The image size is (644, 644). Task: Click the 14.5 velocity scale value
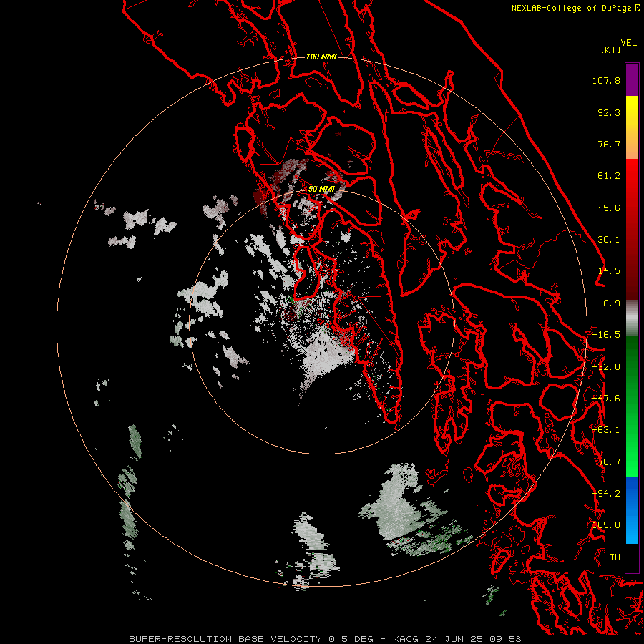tap(609, 271)
